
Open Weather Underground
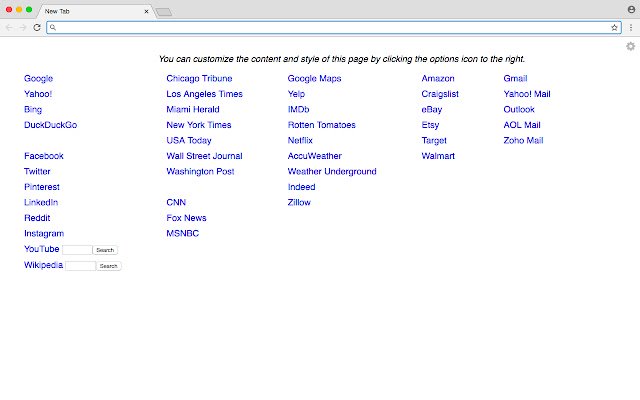[332, 171]
